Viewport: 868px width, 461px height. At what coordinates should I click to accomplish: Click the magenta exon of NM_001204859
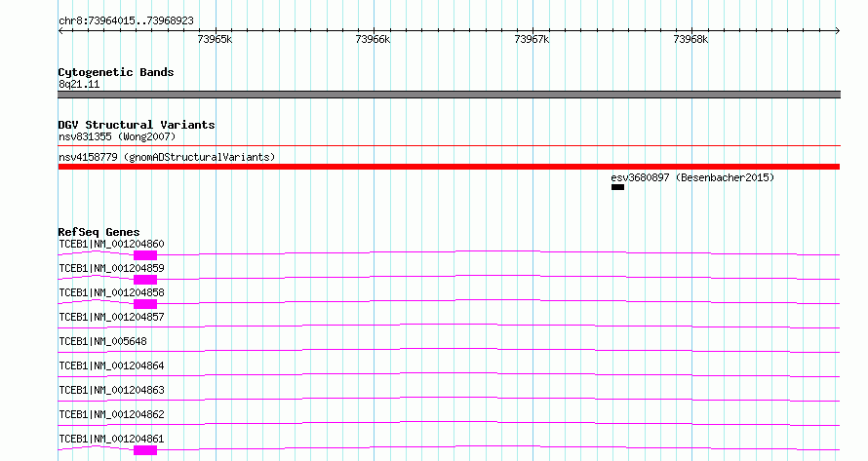[x=145, y=280]
